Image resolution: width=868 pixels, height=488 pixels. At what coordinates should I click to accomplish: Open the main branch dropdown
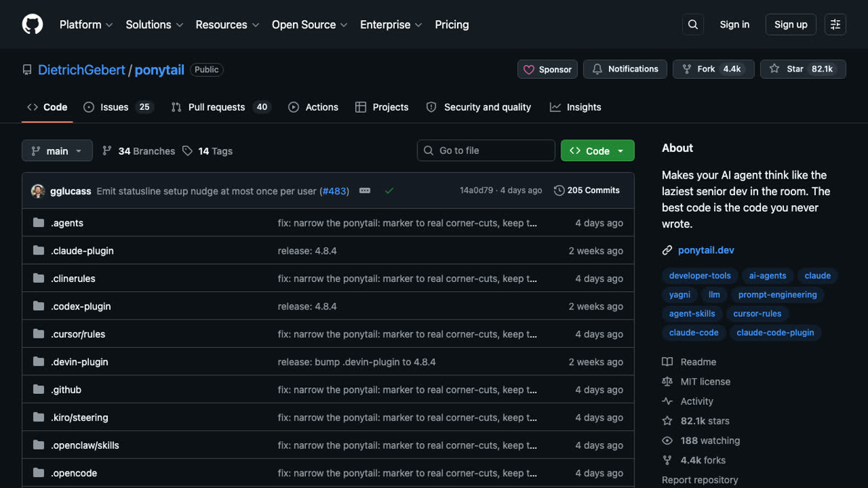(x=57, y=150)
